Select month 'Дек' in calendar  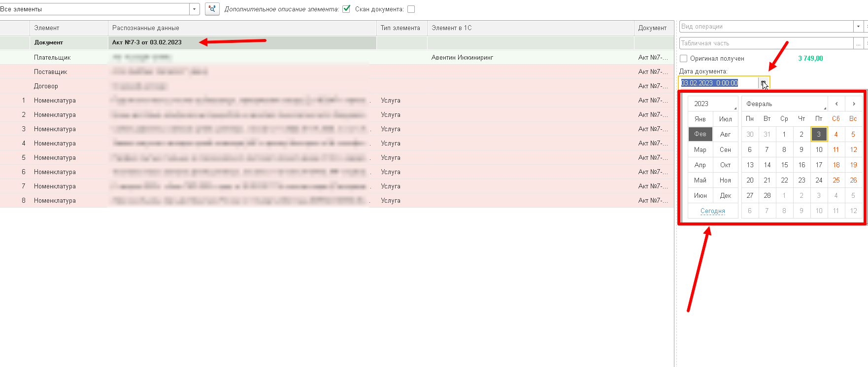coord(725,195)
